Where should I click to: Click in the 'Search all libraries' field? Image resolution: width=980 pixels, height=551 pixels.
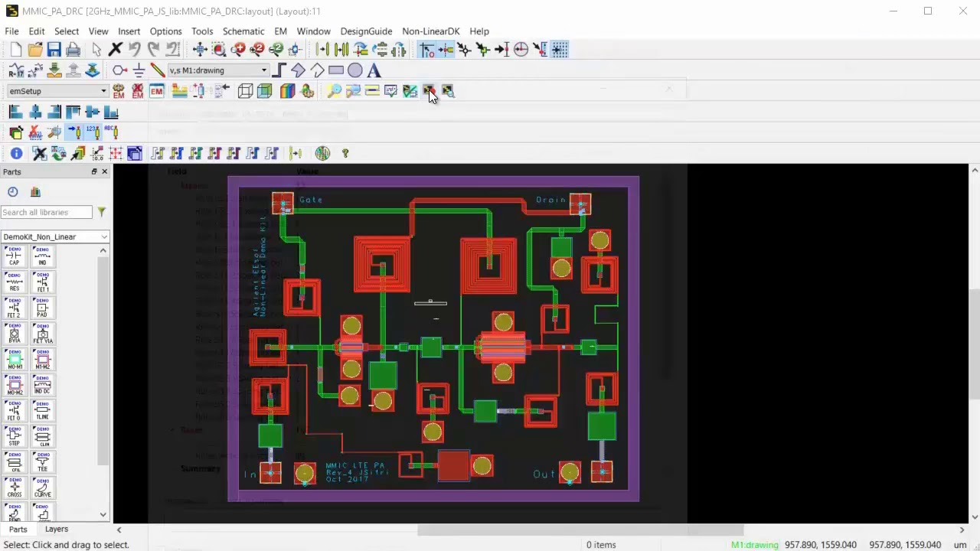pyautogui.click(x=46, y=212)
